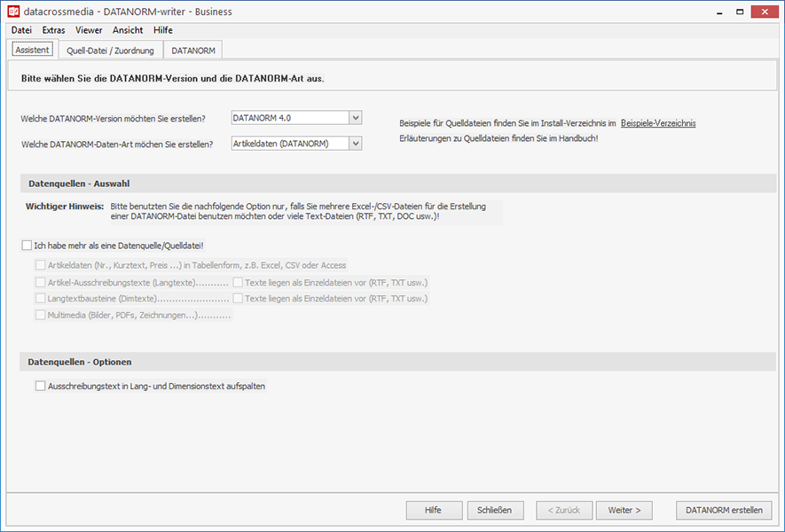Click 'Erläuterungen zu Quelldateien finden Sie im Handbuch!' text
785x532 pixels.
[498, 138]
